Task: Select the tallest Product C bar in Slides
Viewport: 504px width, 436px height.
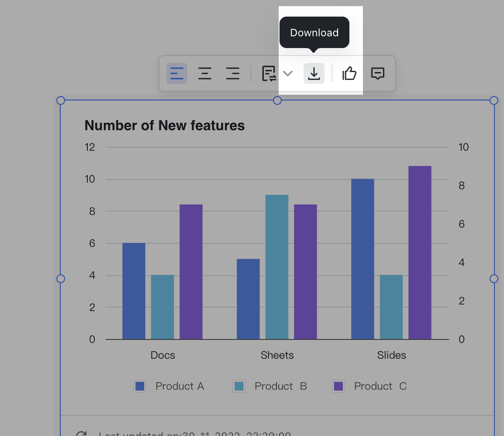Action: tap(420, 253)
